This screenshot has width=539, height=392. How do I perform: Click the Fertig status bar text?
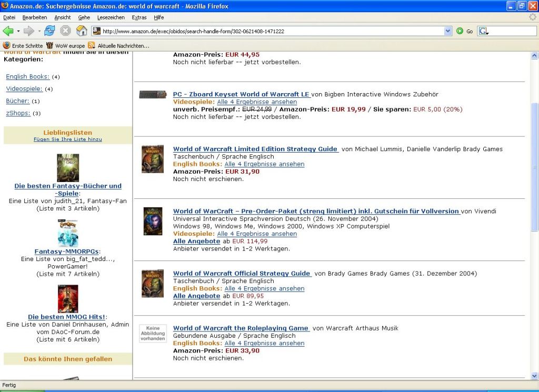(x=9, y=385)
